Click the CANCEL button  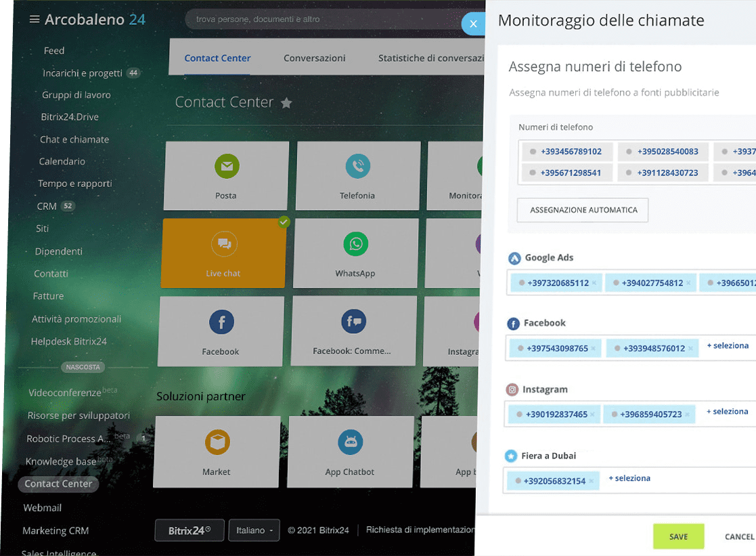click(739, 536)
